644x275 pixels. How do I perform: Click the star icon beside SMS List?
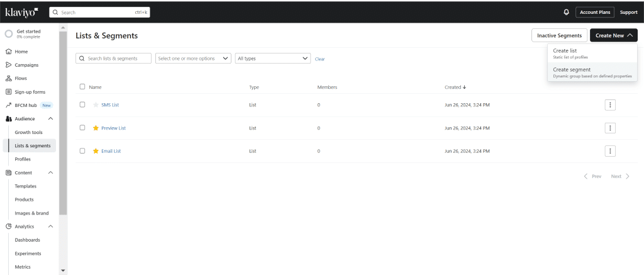pos(96,105)
